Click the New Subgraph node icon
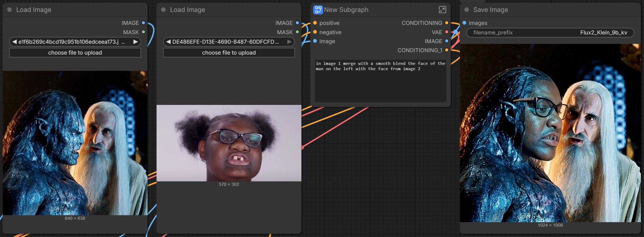 318,10
